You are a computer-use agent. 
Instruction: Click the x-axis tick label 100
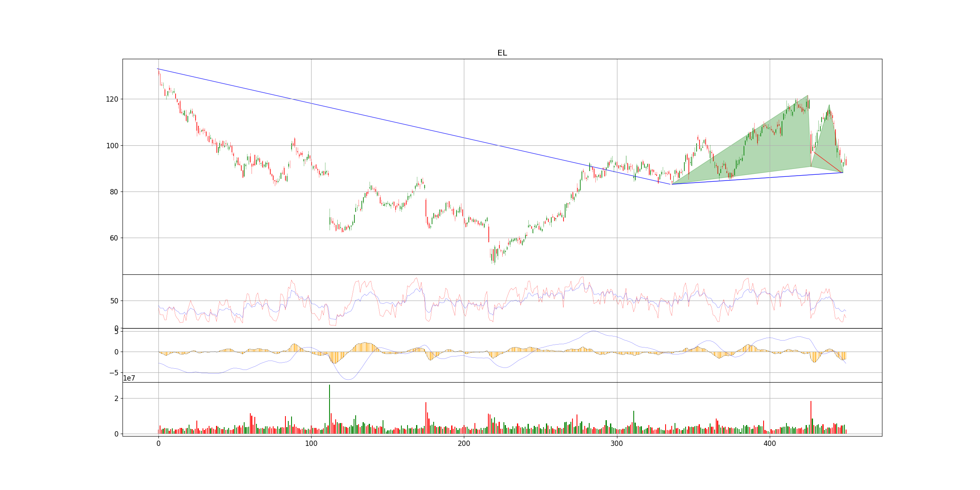311,443
